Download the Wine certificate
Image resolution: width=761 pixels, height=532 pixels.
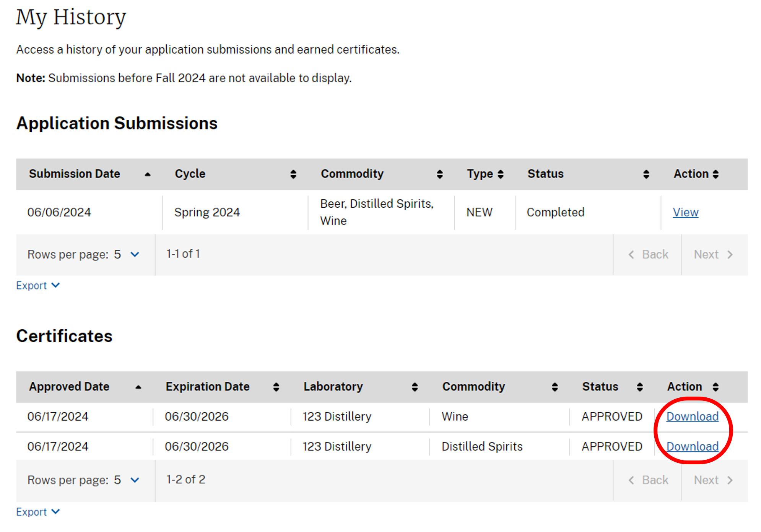coord(692,416)
